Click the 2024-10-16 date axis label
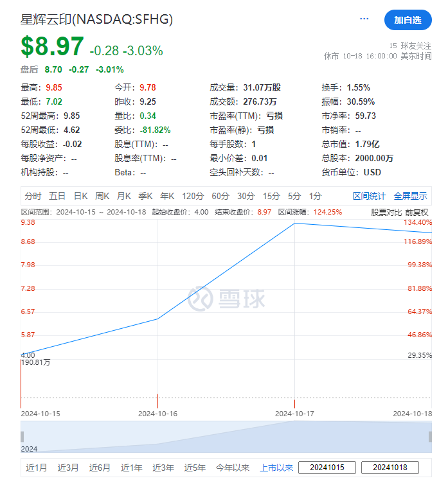Screen dimensions: 448x483 (x=158, y=414)
